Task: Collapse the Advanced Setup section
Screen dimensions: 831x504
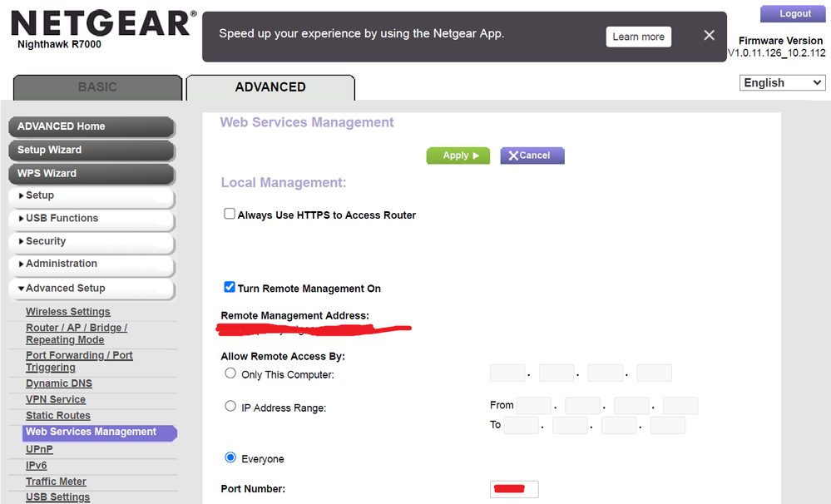Action: [x=92, y=289]
